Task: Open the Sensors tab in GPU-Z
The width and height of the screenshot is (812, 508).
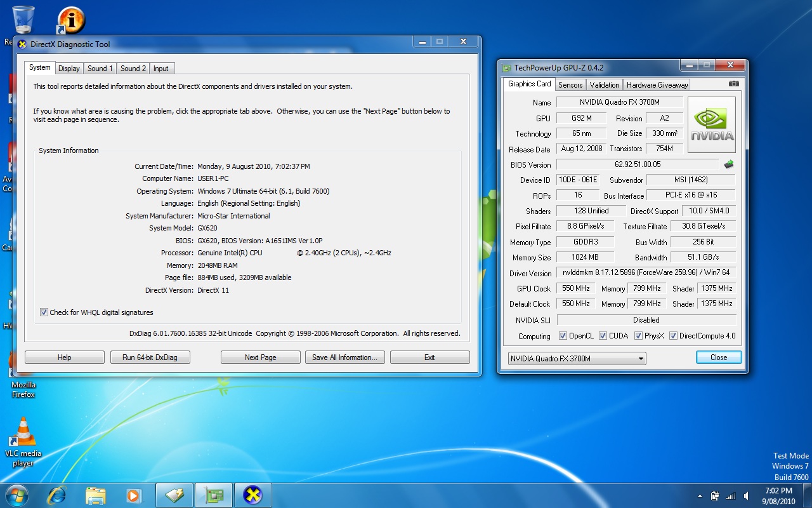Action: 570,85
